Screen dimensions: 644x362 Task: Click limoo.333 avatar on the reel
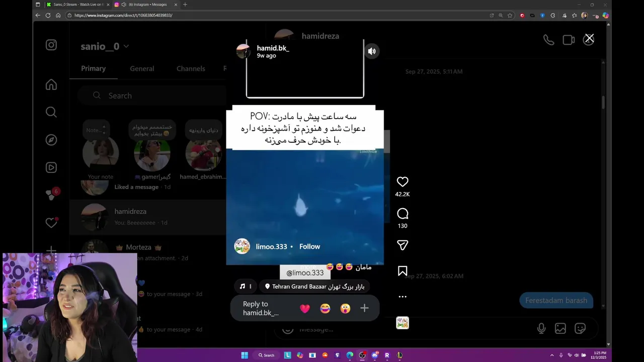242,246
